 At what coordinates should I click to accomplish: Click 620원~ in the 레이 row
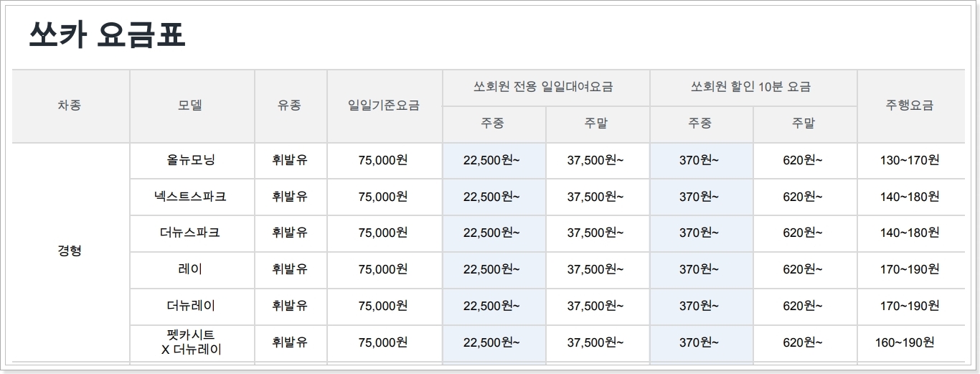pos(803,269)
